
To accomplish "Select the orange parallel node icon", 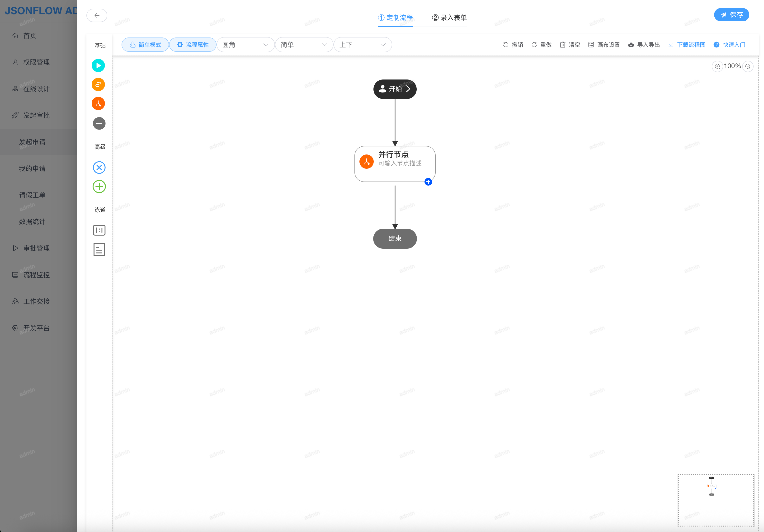I will [x=98, y=104].
